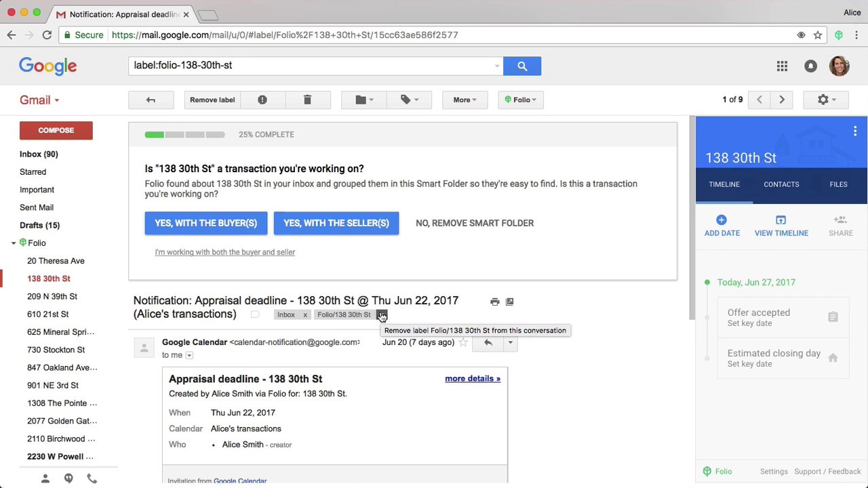This screenshot has width=868, height=488.
Task: Collapse the Folio folder tree
Action: point(14,243)
